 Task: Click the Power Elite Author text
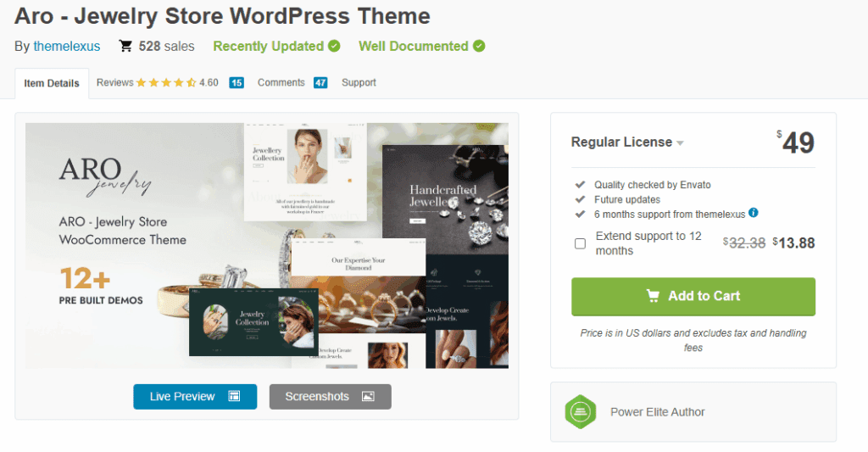point(657,412)
